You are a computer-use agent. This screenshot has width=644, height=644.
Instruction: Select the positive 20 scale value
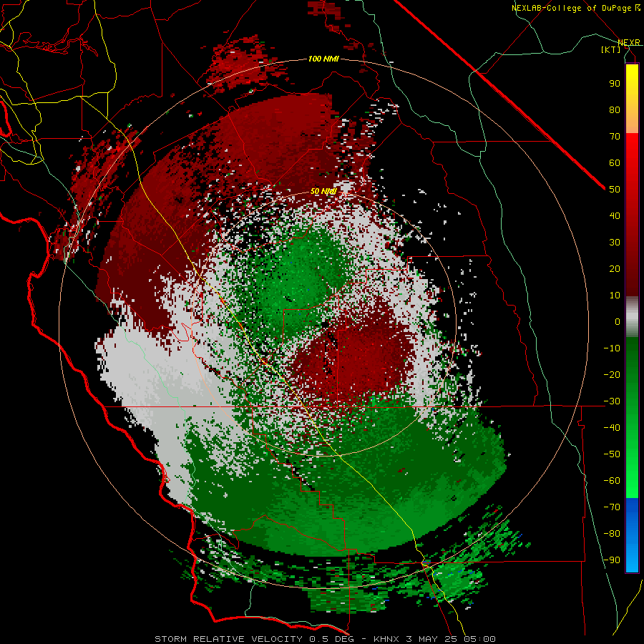point(615,268)
